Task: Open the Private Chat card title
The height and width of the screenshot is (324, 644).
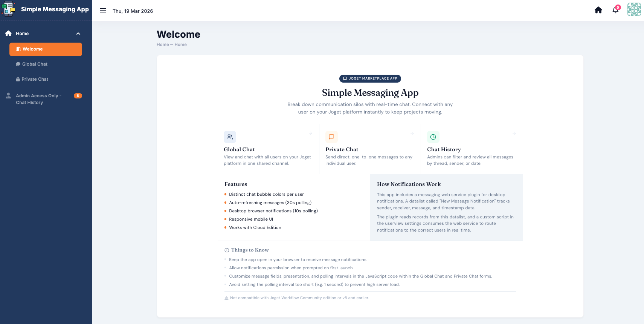Action: click(342, 149)
